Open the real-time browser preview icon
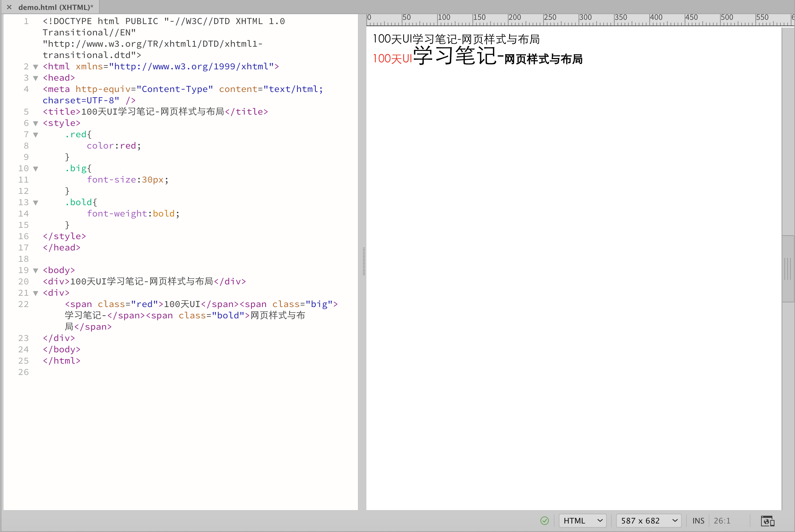Image resolution: width=795 pixels, height=532 pixels. click(x=767, y=521)
